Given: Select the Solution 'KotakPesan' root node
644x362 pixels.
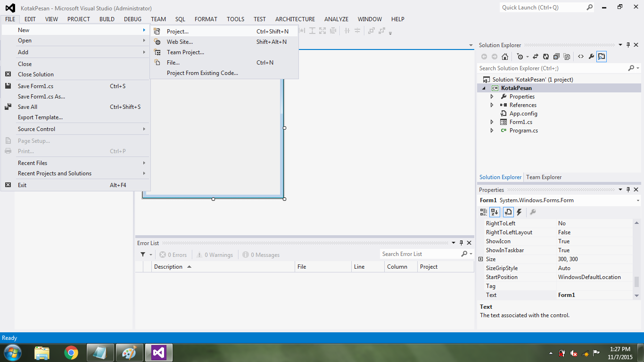Looking at the screenshot, I should pyautogui.click(x=533, y=80).
